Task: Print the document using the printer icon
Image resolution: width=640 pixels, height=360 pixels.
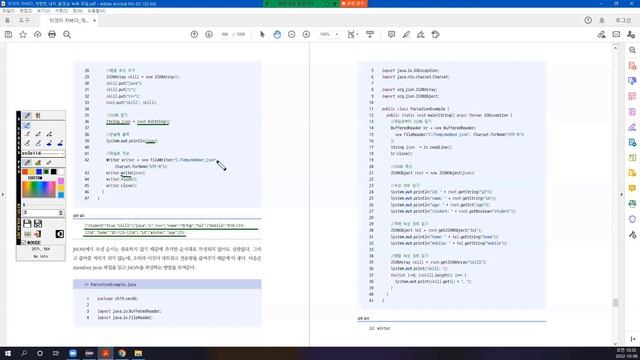Action: (52, 35)
